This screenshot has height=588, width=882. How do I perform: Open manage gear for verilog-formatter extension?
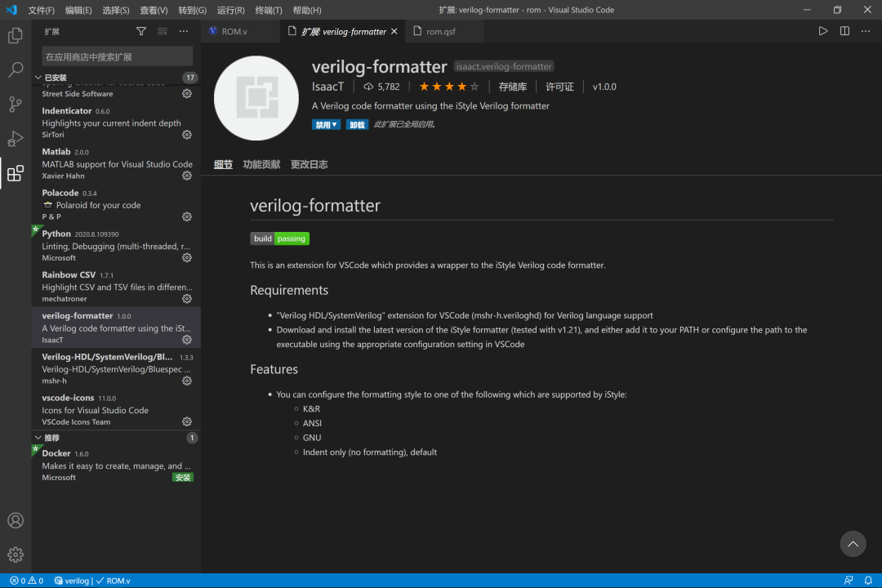[187, 341]
